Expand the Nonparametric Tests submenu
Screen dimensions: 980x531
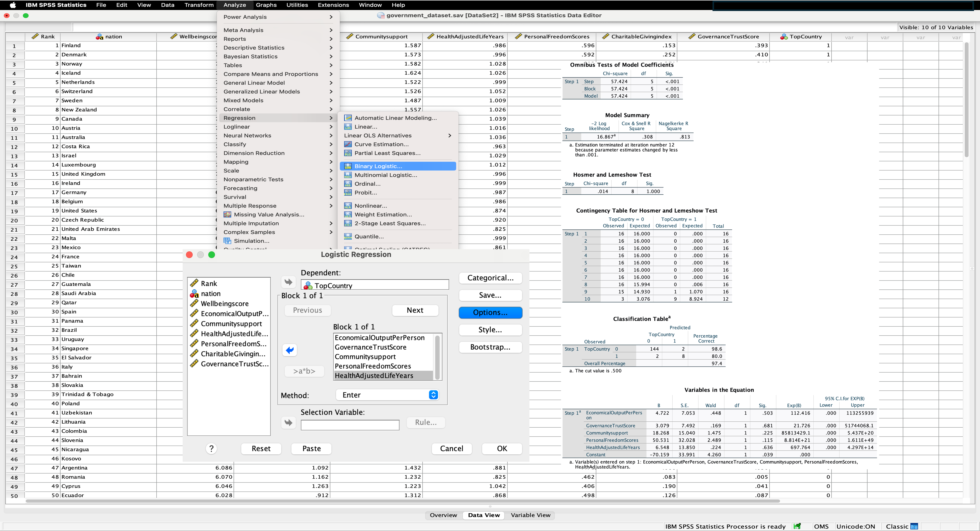(x=278, y=179)
